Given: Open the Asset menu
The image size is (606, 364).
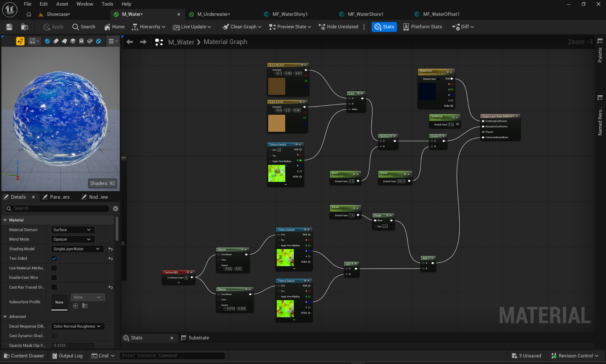Looking at the screenshot, I should pyautogui.click(x=62, y=4).
